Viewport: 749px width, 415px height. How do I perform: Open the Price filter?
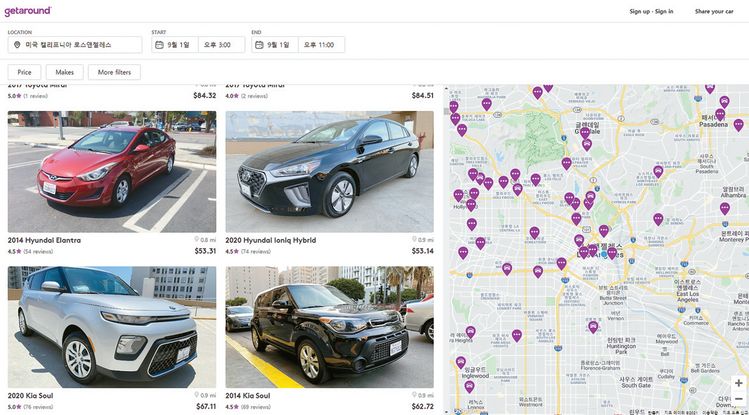tap(24, 72)
